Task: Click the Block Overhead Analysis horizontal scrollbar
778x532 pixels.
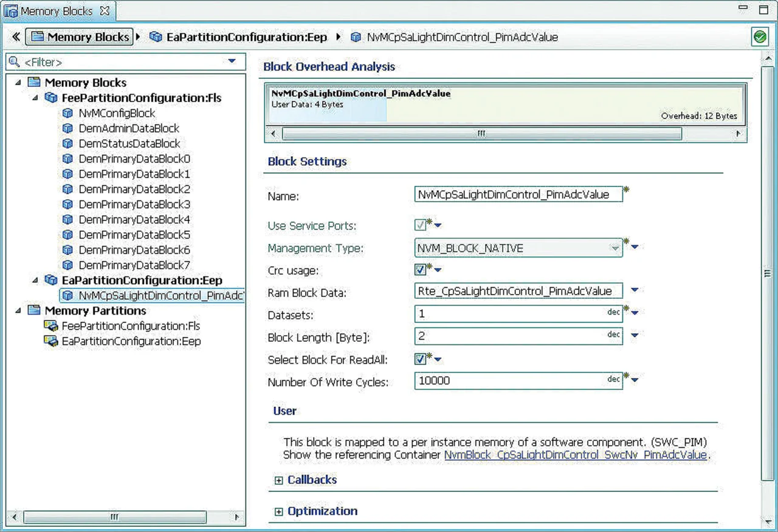Action: tap(481, 133)
